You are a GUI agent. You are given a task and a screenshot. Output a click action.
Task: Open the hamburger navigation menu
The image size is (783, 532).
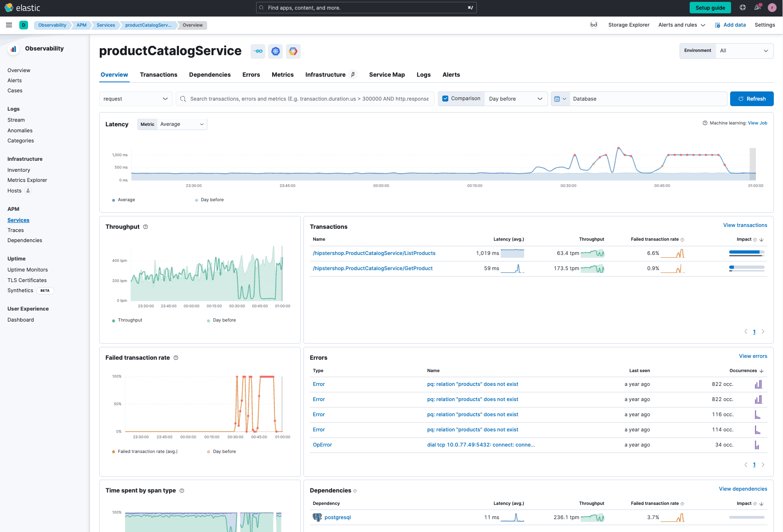(x=9, y=25)
